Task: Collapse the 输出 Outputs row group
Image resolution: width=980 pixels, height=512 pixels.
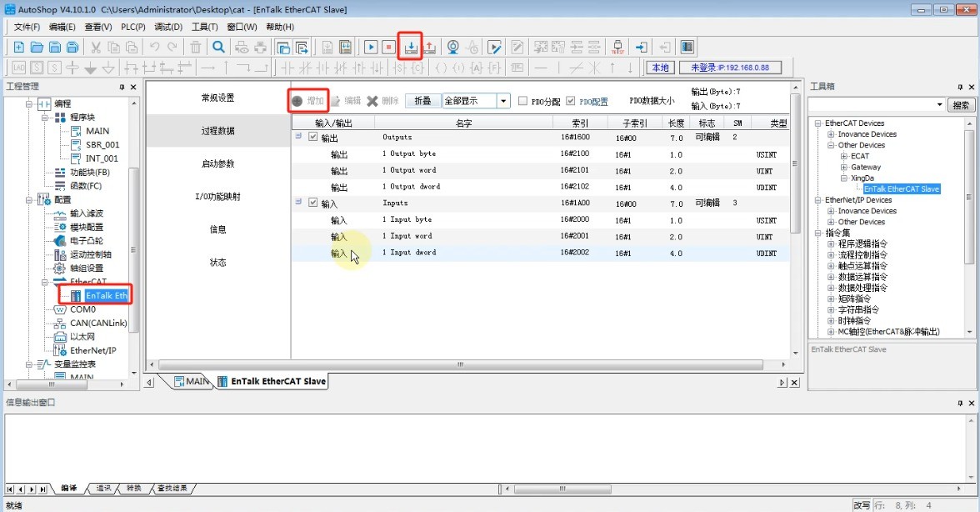Action: pos(298,136)
